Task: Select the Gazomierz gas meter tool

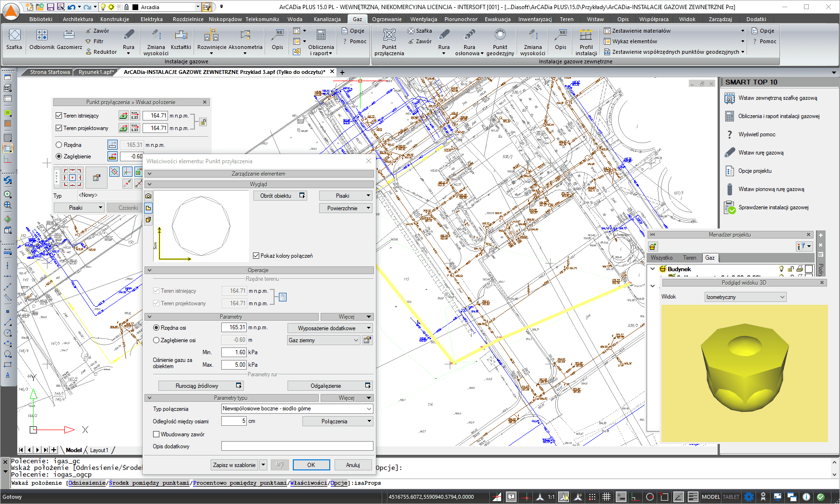Action: [x=69, y=39]
